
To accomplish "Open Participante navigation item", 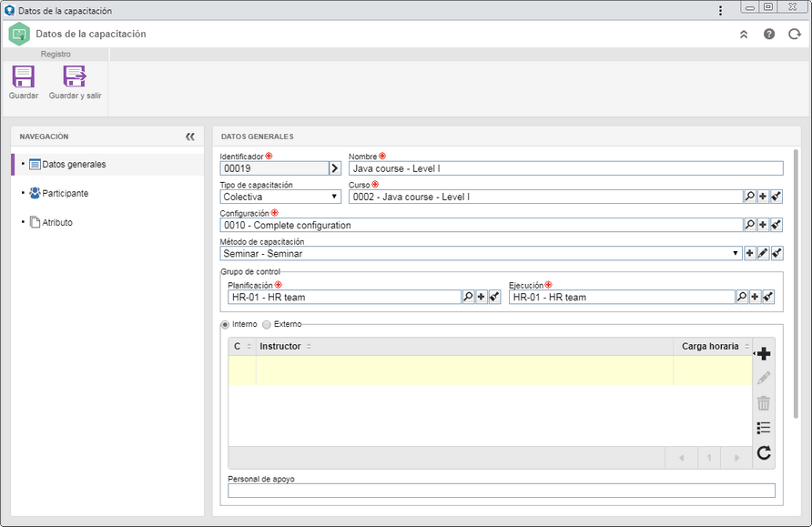I will (107, 194).
